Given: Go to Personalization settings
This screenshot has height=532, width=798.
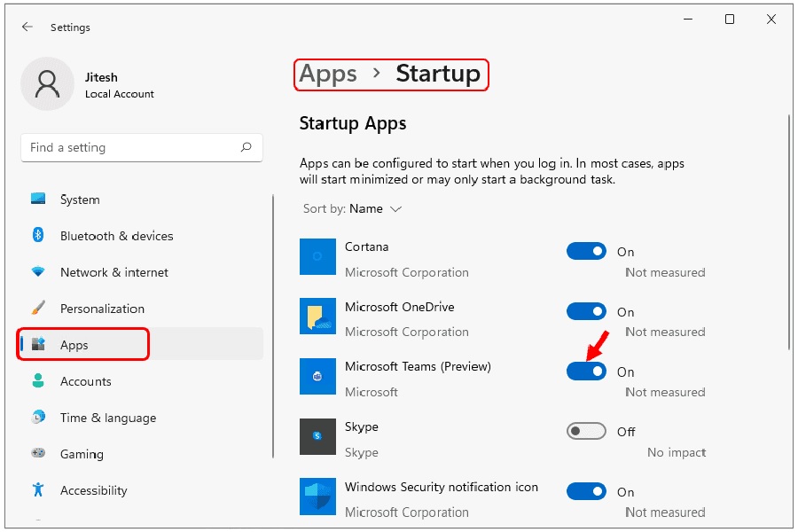Looking at the screenshot, I should pos(102,309).
